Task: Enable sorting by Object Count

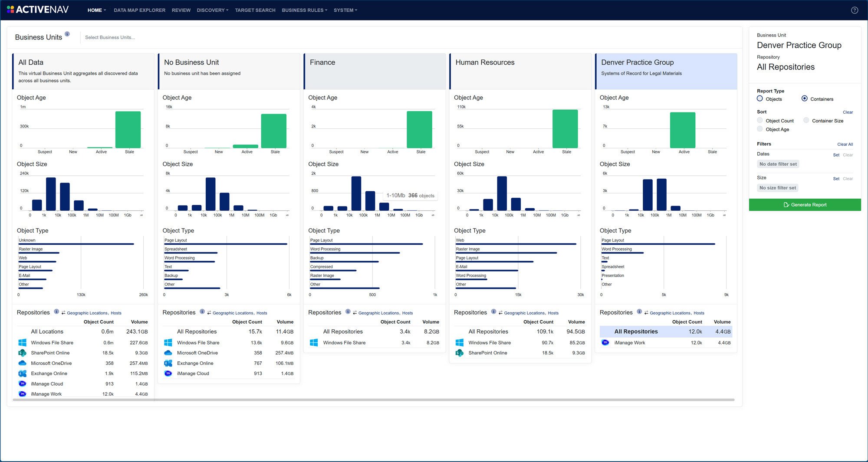Action: tap(760, 121)
